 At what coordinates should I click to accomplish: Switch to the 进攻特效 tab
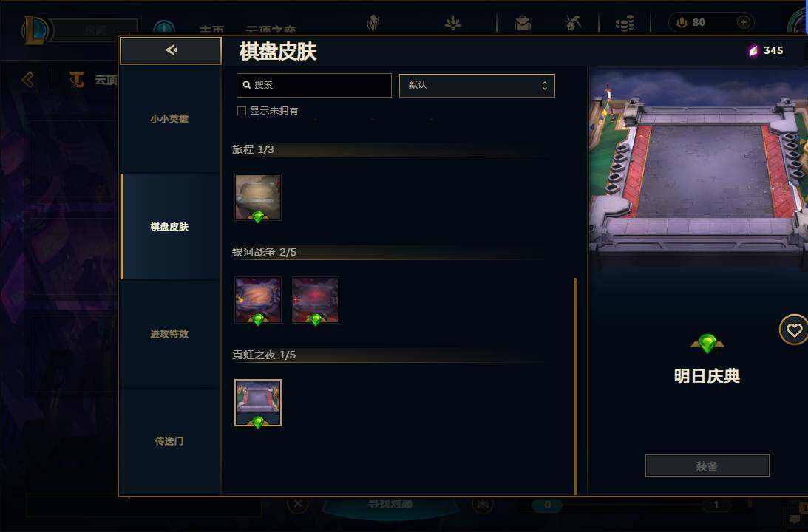pyautogui.click(x=169, y=334)
